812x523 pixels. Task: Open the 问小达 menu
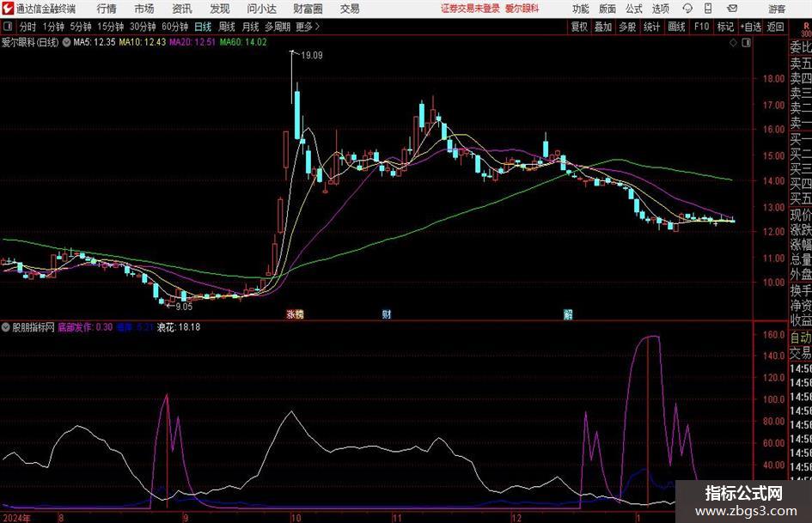click(x=261, y=9)
